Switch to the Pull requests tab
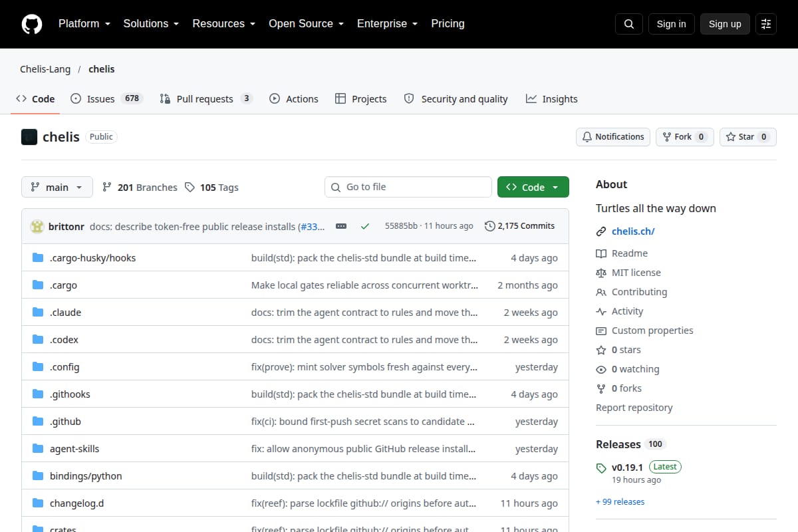The width and height of the screenshot is (798, 532). pos(206,99)
